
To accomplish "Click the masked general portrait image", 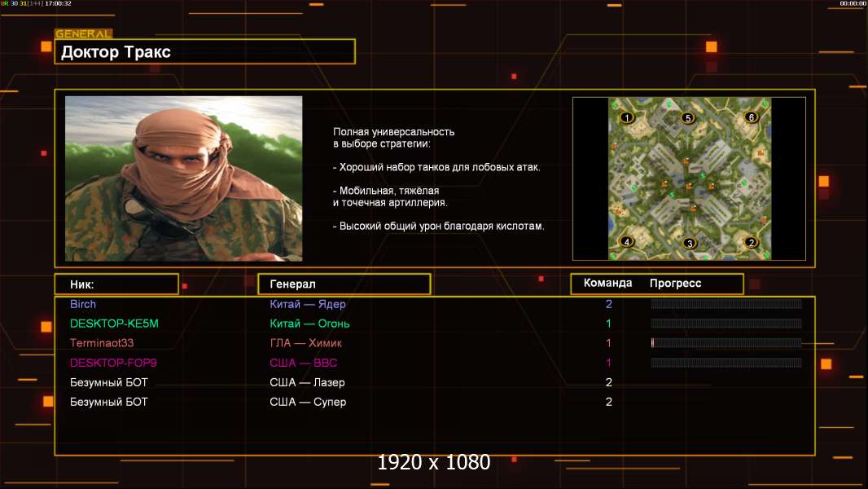I will coord(184,178).
